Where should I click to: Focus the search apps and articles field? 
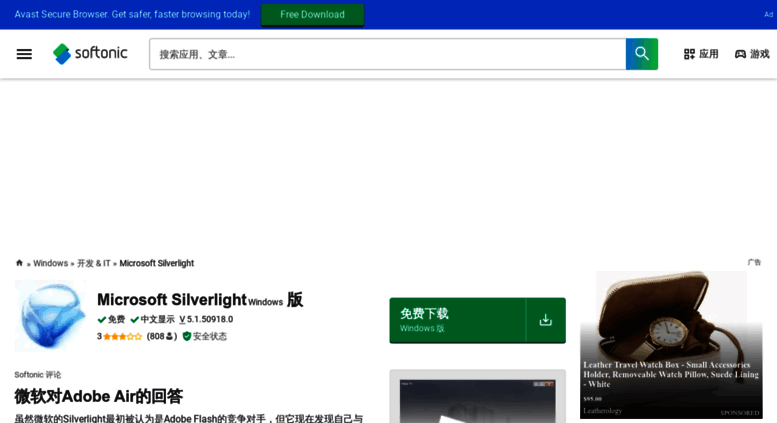point(388,54)
